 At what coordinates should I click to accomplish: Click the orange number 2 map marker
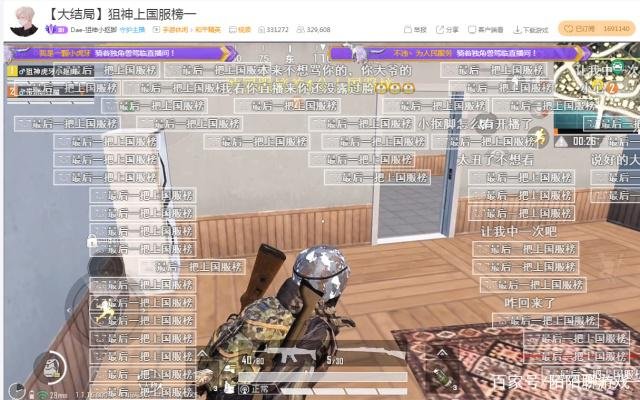point(611,88)
